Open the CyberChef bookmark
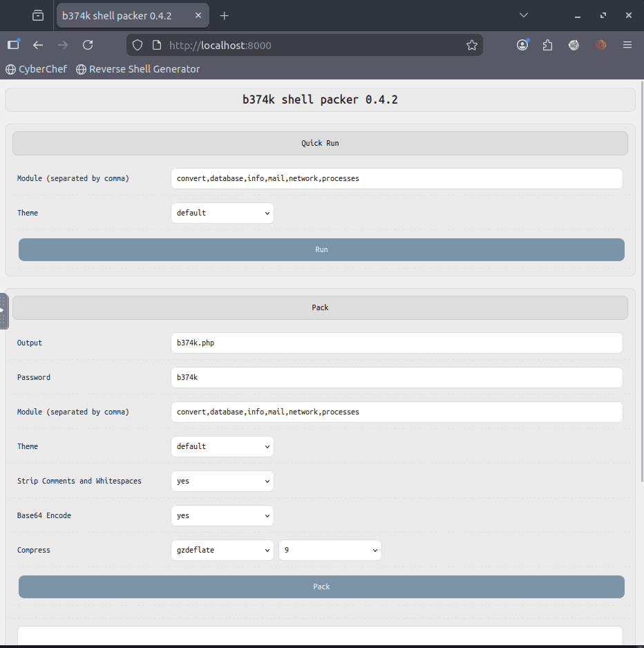 pos(37,69)
